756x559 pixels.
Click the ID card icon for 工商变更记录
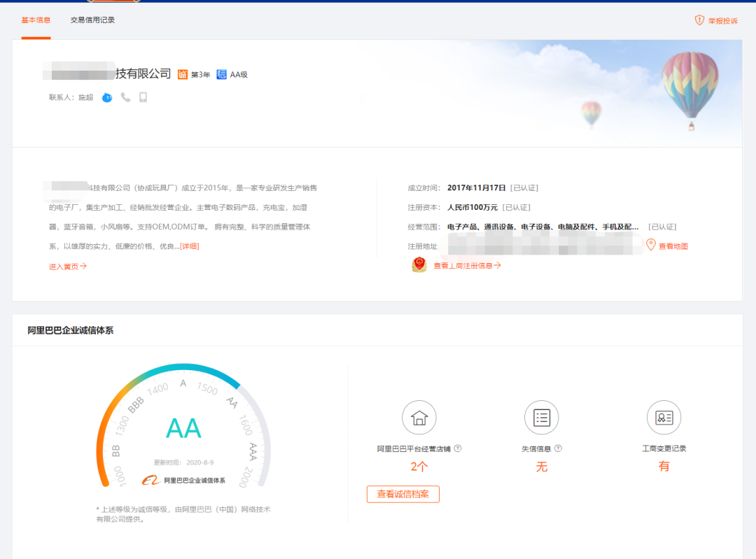[664, 417]
